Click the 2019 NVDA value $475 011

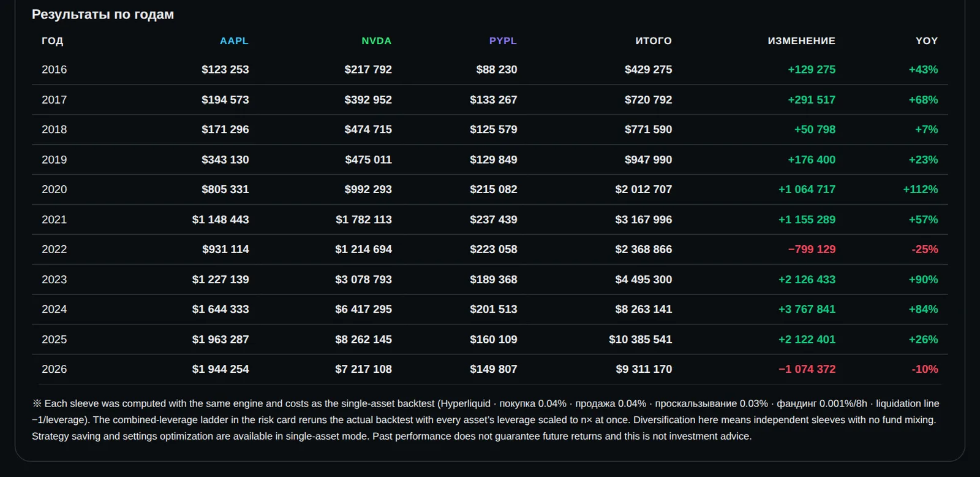(368, 159)
